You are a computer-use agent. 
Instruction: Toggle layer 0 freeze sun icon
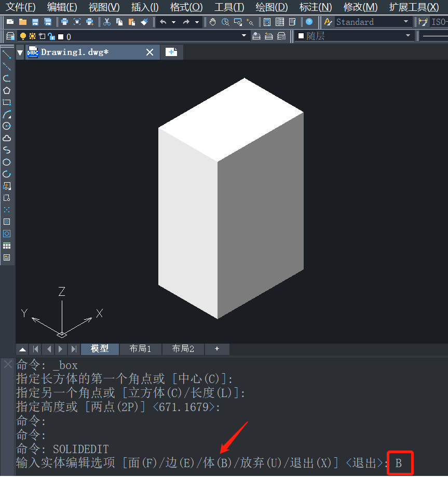pyautogui.click(x=32, y=36)
